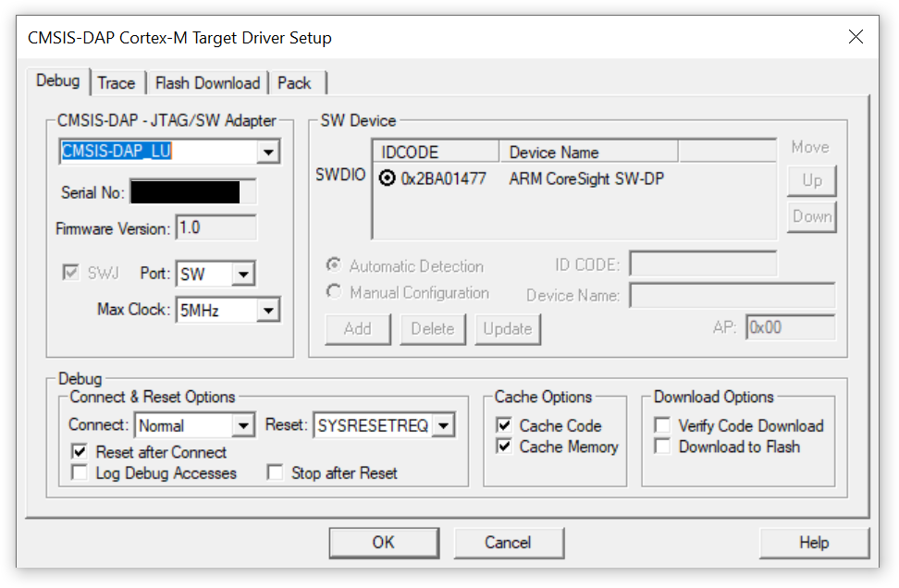Click the OK button

point(384,543)
